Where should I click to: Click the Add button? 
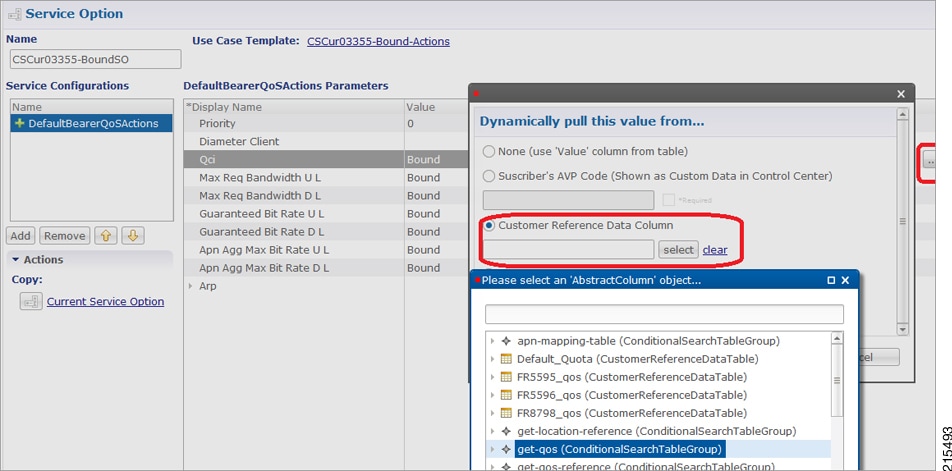coord(21,236)
